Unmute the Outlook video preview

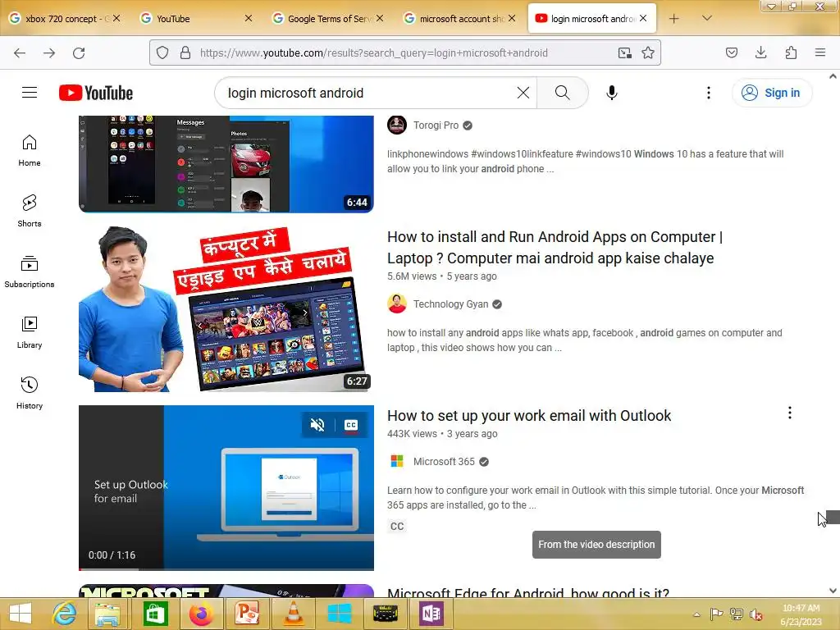coord(317,425)
